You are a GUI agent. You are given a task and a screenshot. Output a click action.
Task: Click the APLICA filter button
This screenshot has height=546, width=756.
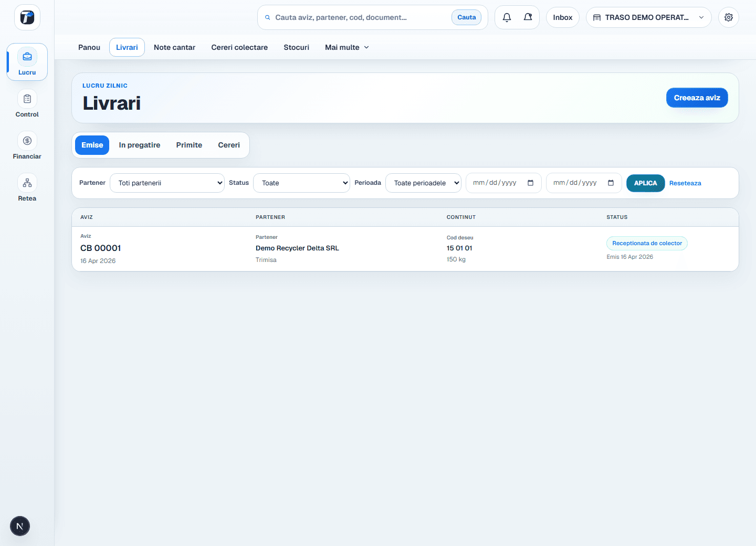coord(645,183)
